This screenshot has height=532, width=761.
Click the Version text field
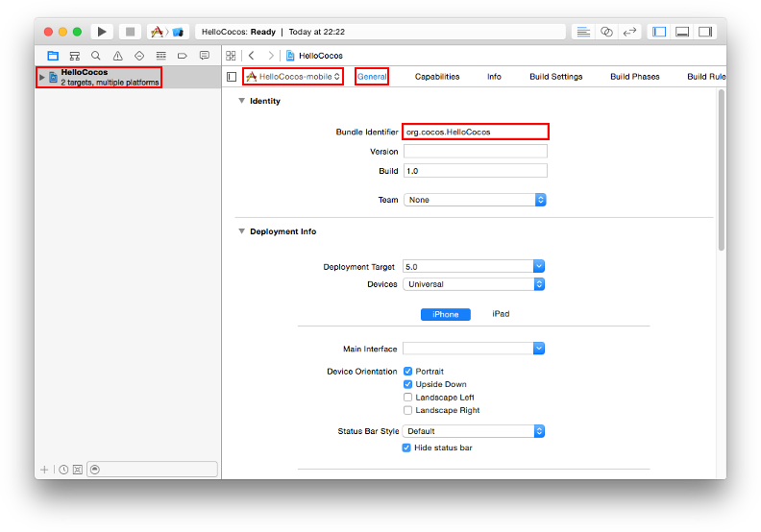(476, 152)
